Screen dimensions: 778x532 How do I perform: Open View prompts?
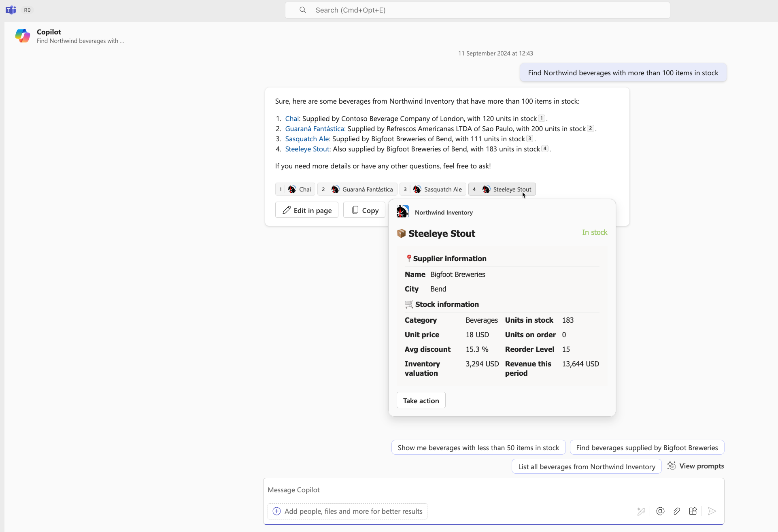click(695, 466)
